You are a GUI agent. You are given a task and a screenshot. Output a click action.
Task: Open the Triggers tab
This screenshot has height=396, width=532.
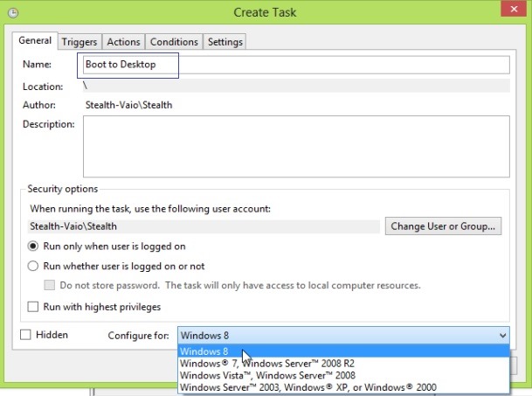coord(79,42)
